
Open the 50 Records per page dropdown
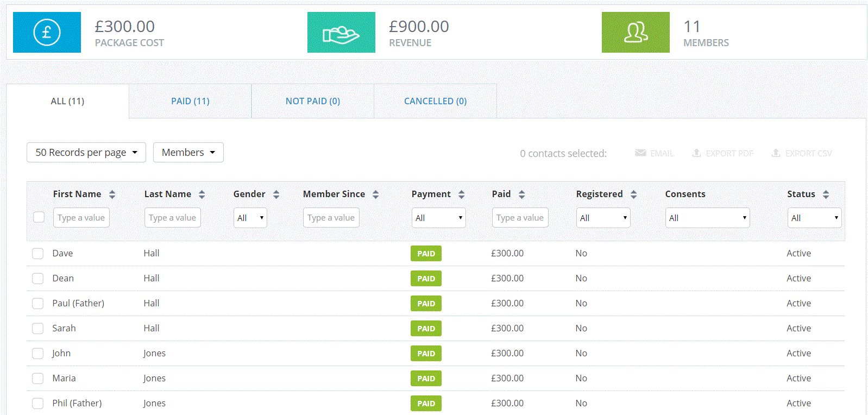(x=86, y=153)
